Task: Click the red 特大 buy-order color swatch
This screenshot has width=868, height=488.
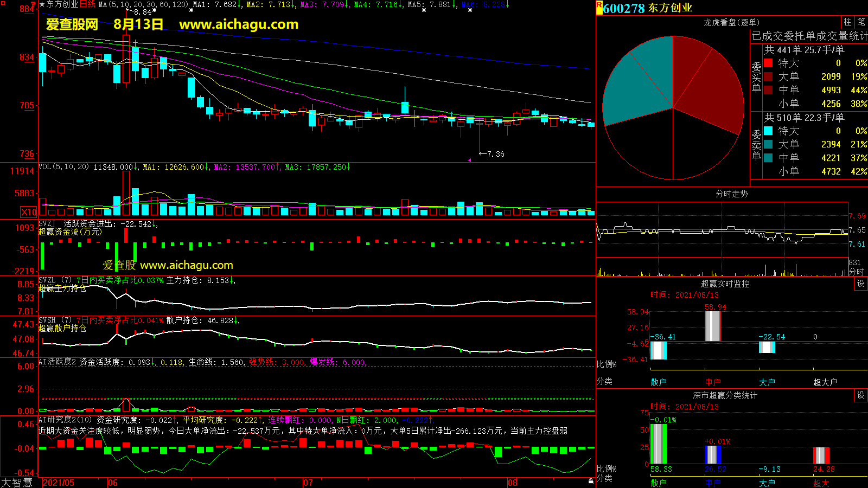Action: click(768, 63)
